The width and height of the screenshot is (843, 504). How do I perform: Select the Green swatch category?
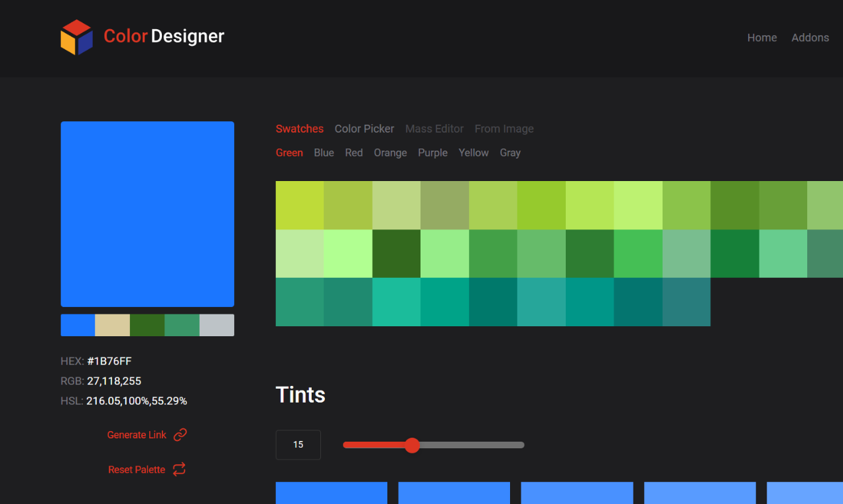pyautogui.click(x=289, y=153)
